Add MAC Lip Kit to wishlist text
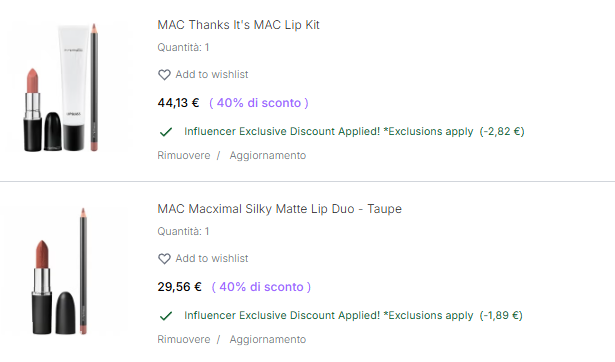This screenshot has width=615, height=362. click(212, 75)
